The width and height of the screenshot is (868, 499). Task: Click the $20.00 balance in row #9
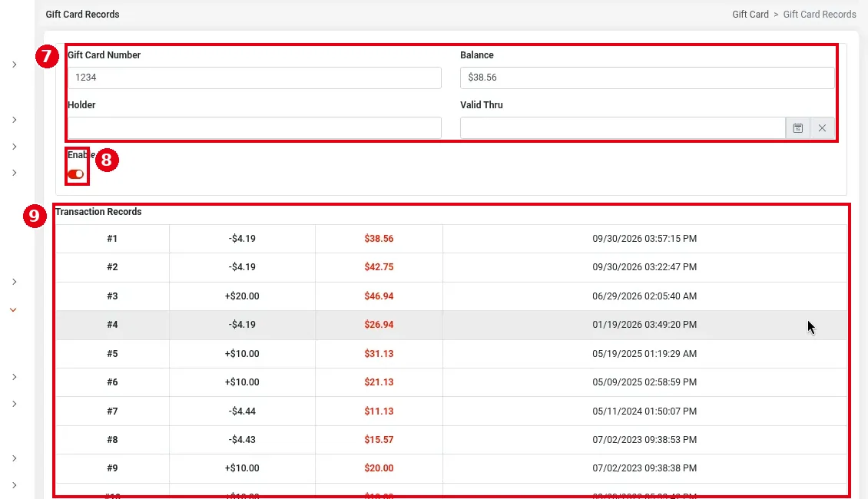379,468
